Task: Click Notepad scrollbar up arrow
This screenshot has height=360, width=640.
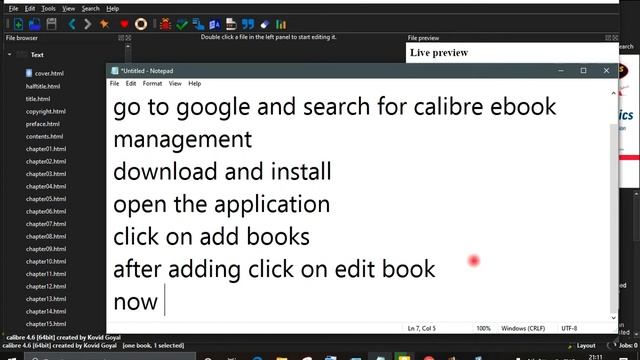Action: click(613, 93)
